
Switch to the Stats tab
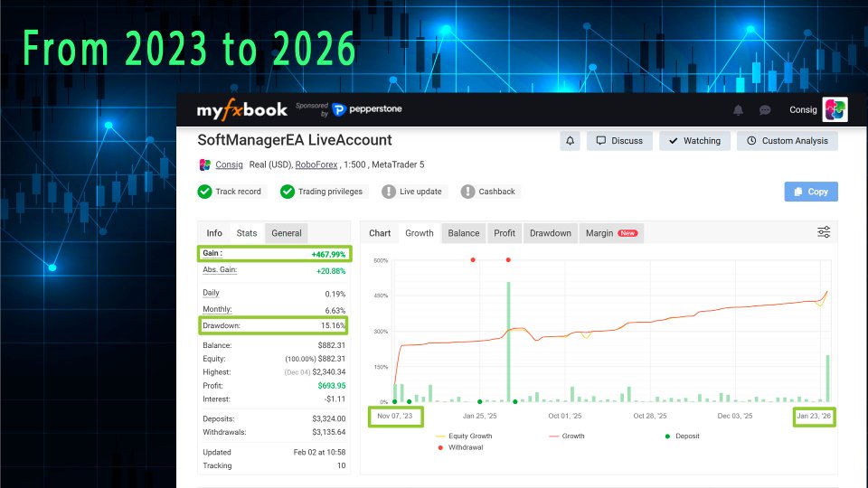246,233
